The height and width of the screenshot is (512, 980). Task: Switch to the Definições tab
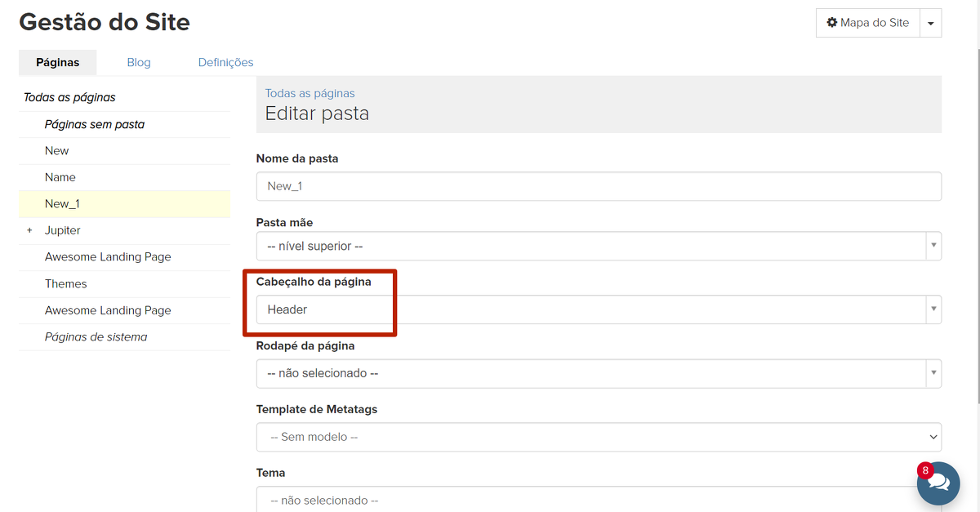coord(225,62)
